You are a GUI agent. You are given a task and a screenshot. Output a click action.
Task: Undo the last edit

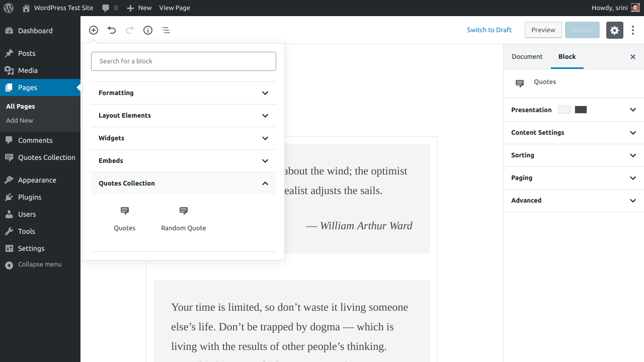[112, 30]
